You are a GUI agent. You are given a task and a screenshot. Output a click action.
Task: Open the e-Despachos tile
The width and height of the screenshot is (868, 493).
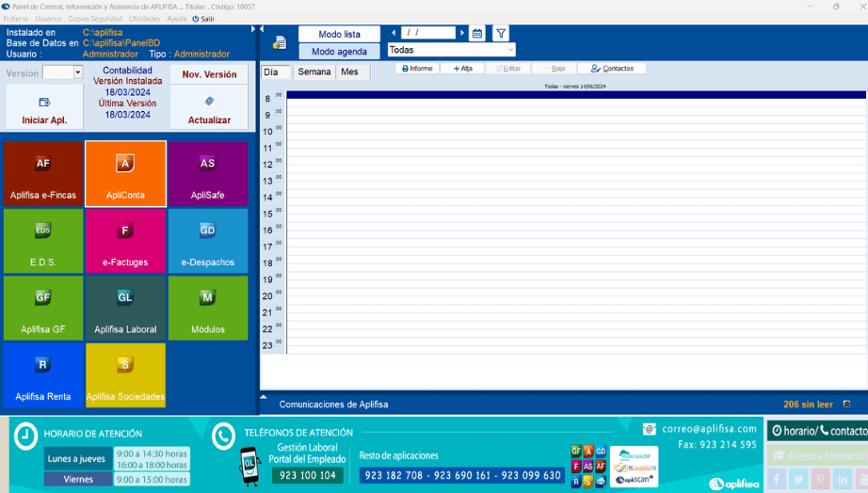click(x=208, y=241)
